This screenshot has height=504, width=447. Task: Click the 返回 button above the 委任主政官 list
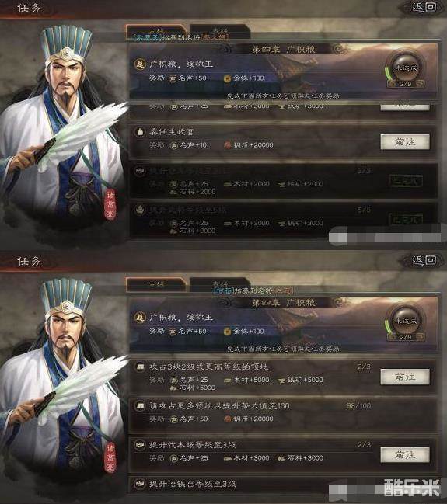pyautogui.click(x=424, y=7)
